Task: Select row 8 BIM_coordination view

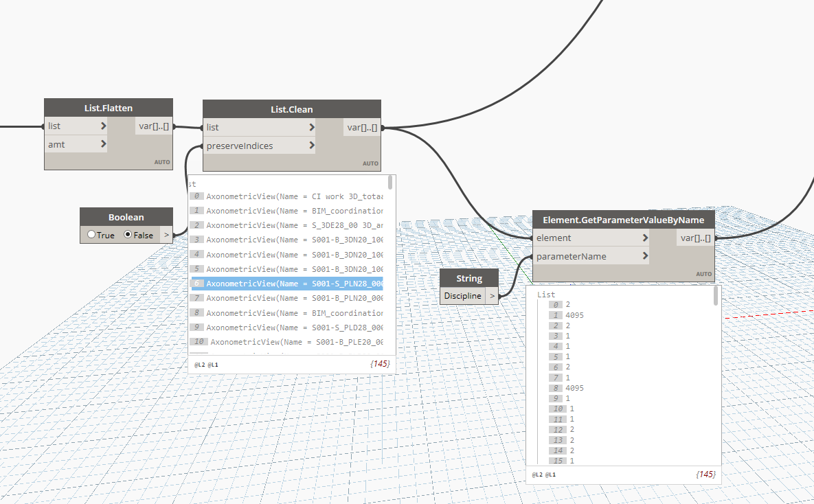Action: click(286, 313)
